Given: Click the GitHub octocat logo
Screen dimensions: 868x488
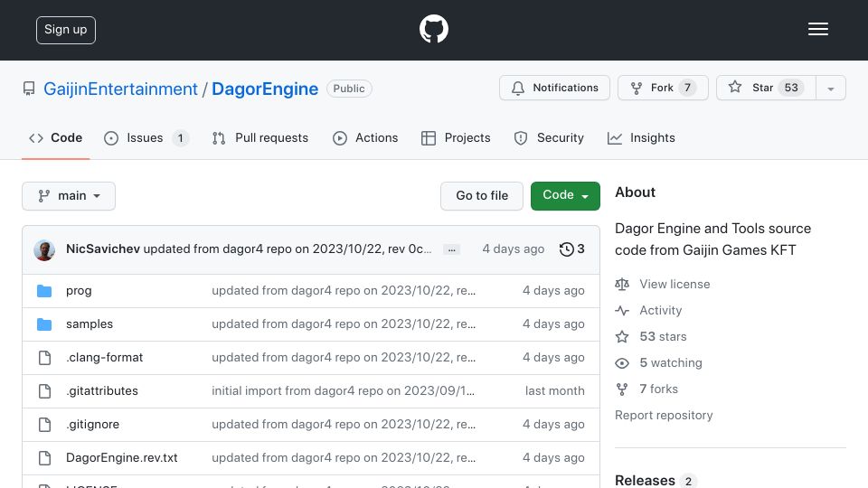Looking at the screenshot, I should tap(433, 29).
